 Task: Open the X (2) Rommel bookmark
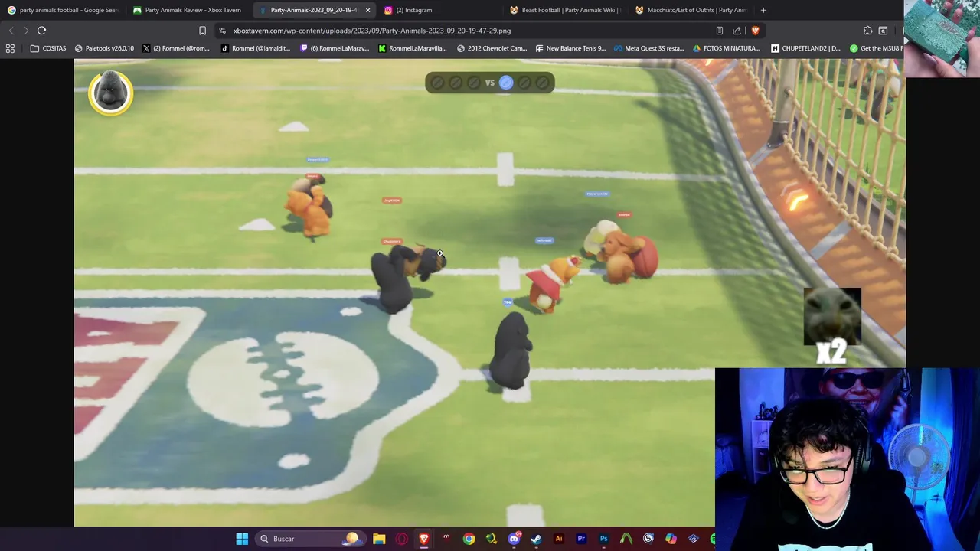coord(175,48)
